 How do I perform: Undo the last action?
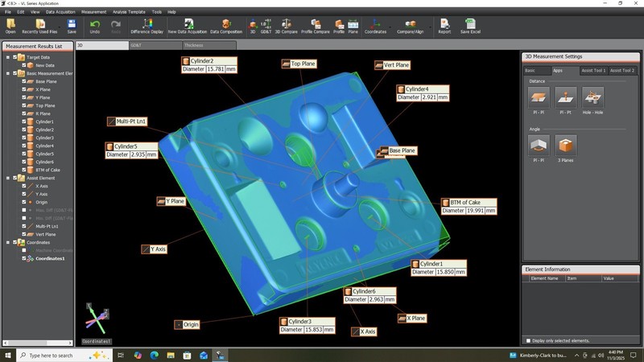pyautogui.click(x=95, y=27)
